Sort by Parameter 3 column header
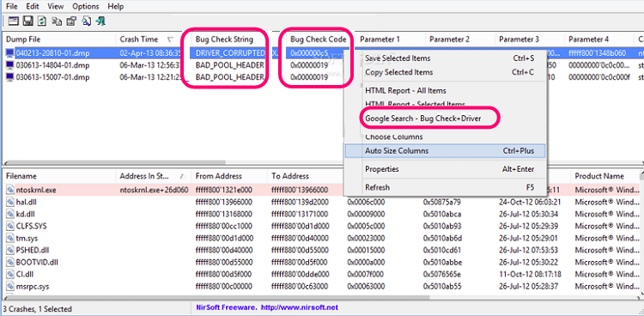644x316 pixels. (530, 39)
